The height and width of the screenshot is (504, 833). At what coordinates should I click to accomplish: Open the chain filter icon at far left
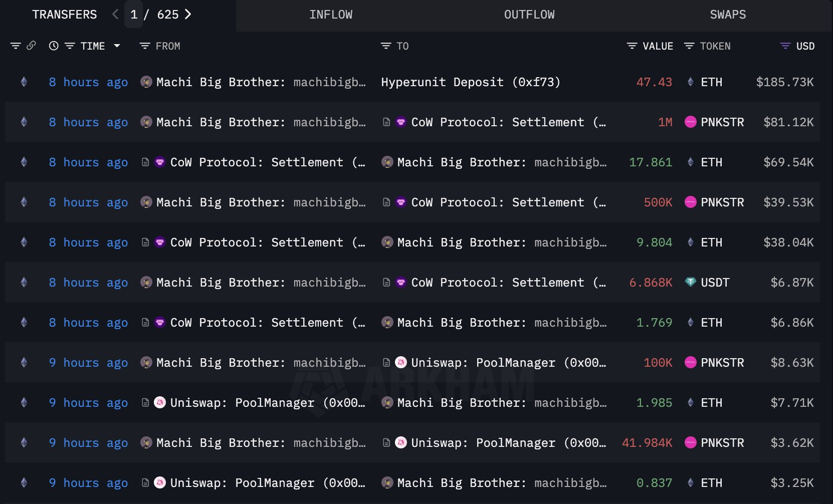click(16, 46)
